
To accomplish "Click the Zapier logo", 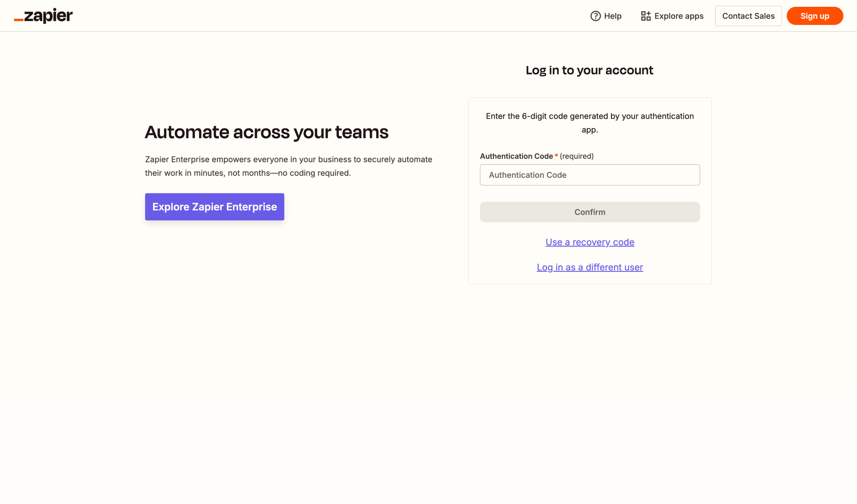I will click(43, 16).
